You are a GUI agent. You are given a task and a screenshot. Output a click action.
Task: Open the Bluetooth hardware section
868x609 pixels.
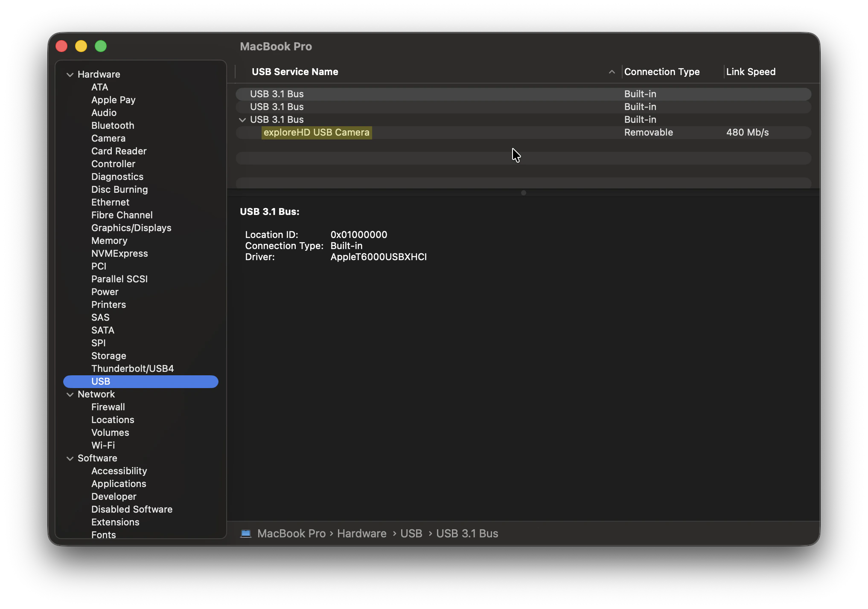click(x=113, y=125)
